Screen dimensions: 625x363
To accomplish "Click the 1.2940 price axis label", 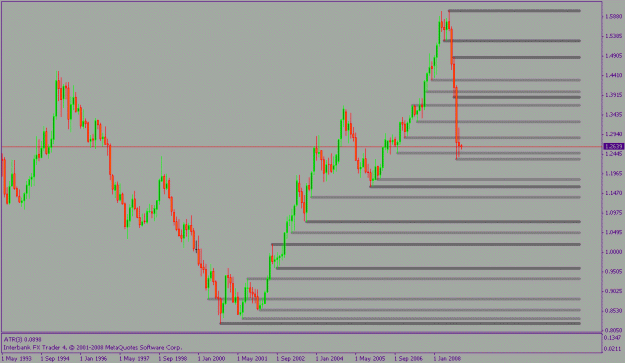I will pyautogui.click(x=614, y=134).
